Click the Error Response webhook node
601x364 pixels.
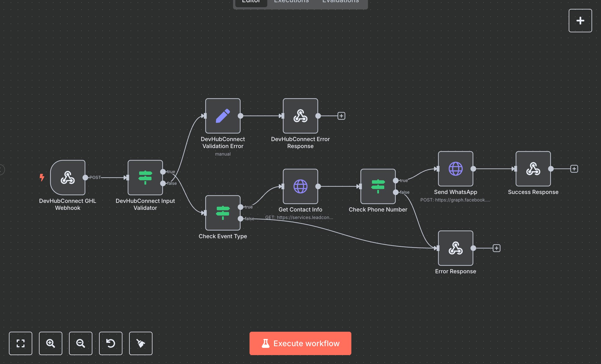coord(455,248)
